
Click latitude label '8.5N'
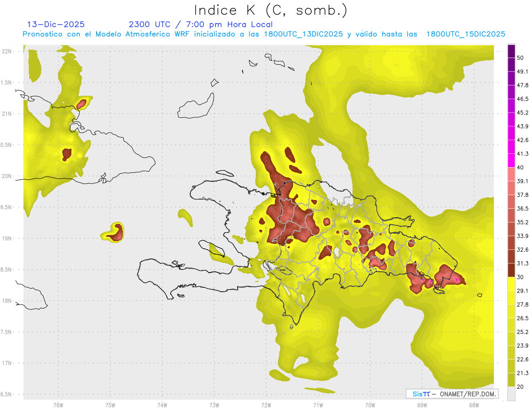[x=7, y=270]
